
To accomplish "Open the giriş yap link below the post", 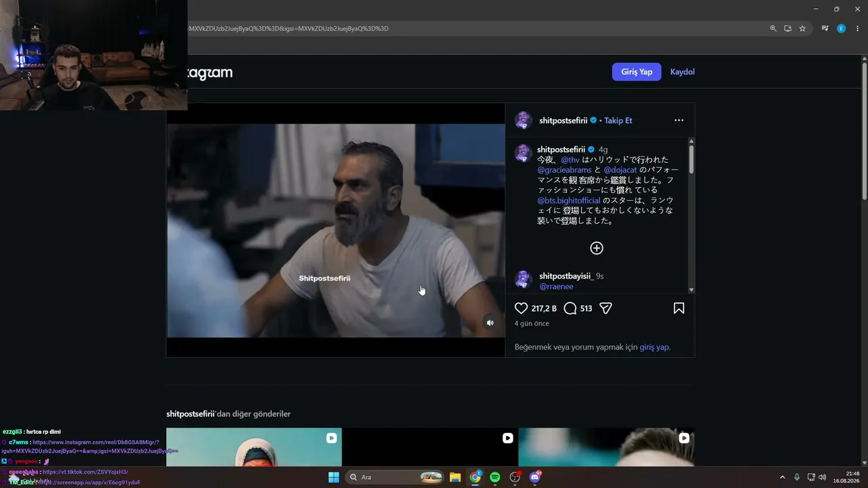I will point(654,347).
